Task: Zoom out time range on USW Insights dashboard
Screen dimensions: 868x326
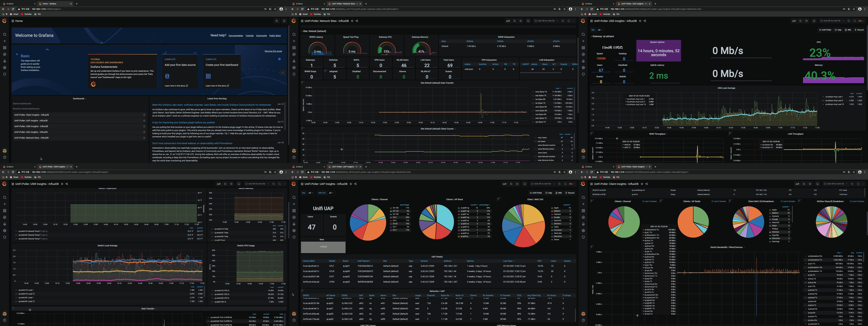Action: pyautogui.click(x=274, y=184)
